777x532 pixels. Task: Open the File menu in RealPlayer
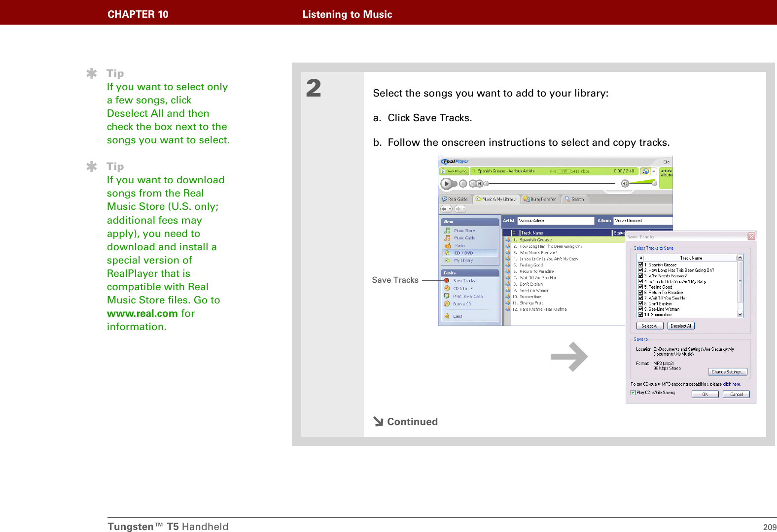pyautogui.click(x=666, y=162)
